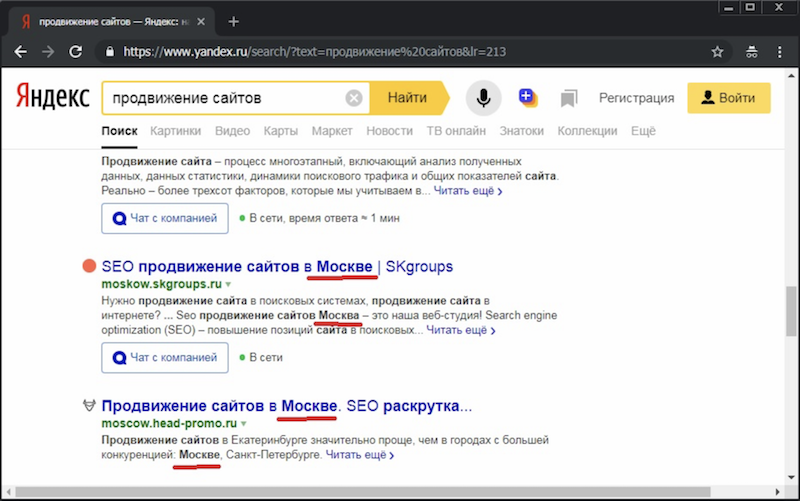Click Читать ещё in head-promo snippet

[360, 455]
